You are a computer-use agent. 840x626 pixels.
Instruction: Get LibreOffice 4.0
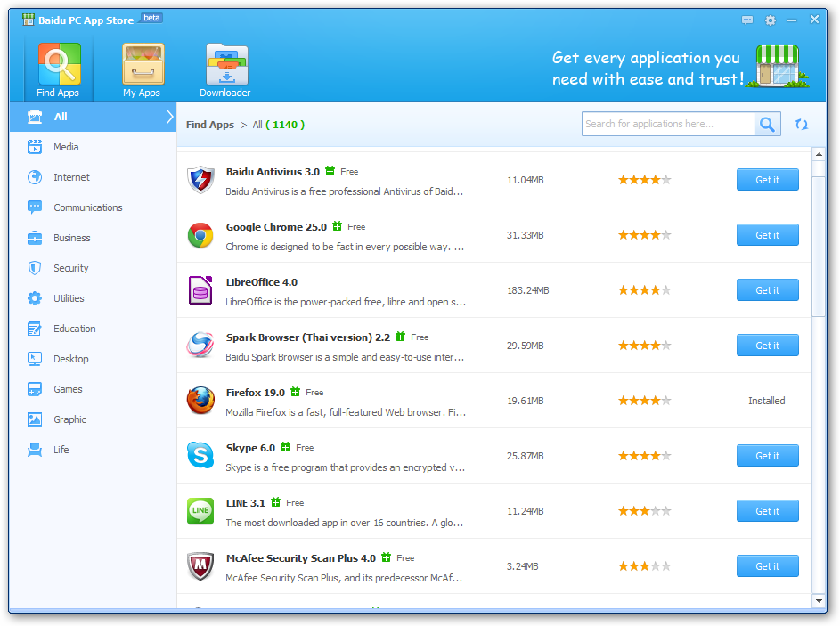coord(767,290)
